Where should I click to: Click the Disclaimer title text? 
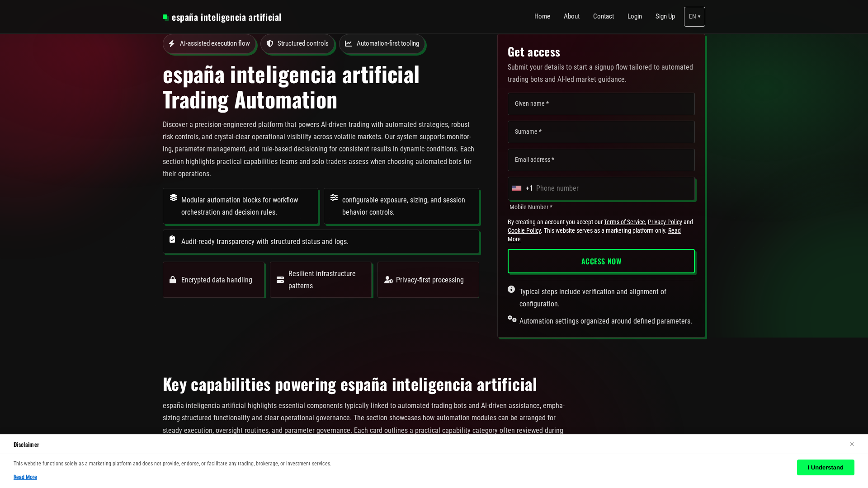click(x=26, y=445)
